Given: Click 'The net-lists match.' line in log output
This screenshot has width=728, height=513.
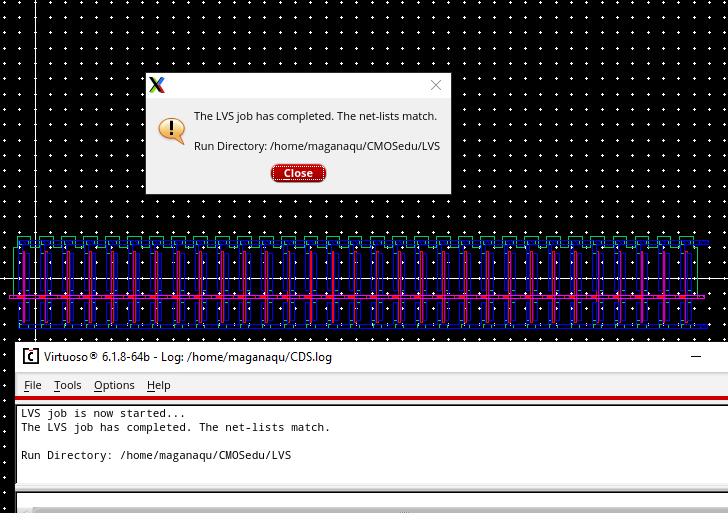Looking at the screenshot, I should tap(176, 427).
